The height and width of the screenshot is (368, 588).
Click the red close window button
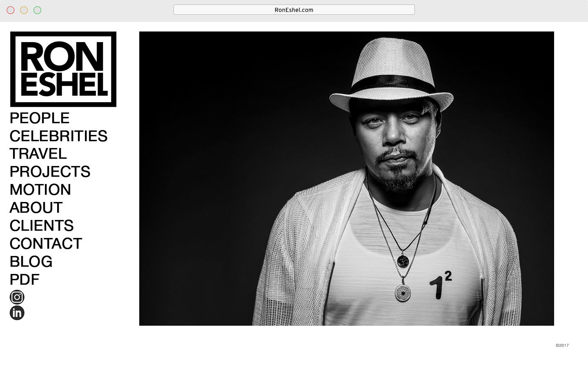(x=11, y=10)
